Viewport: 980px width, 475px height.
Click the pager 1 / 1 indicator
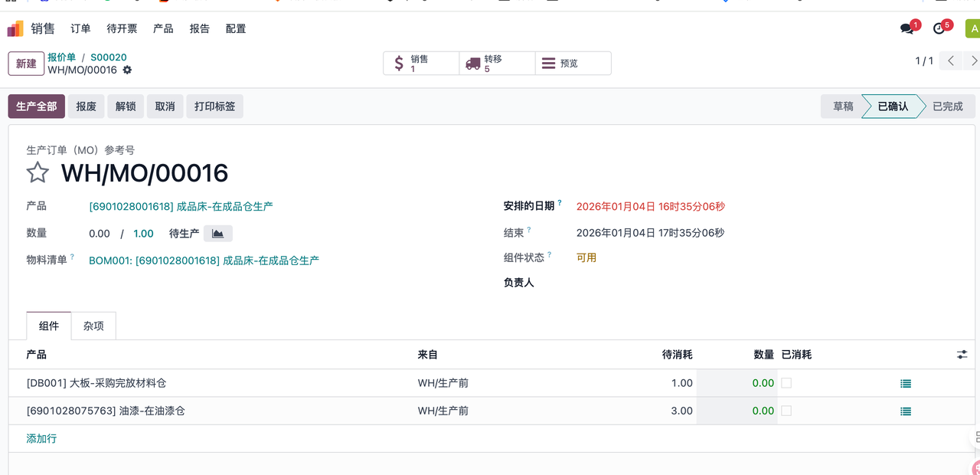[x=924, y=61]
